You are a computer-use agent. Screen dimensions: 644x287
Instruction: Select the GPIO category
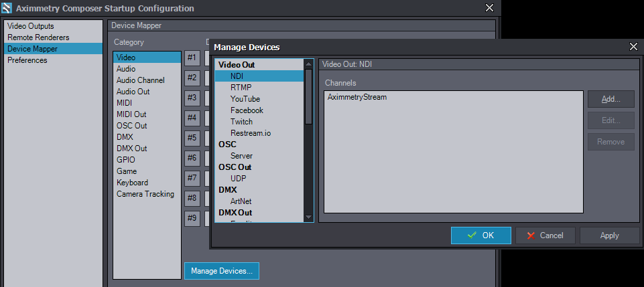(x=147, y=160)
